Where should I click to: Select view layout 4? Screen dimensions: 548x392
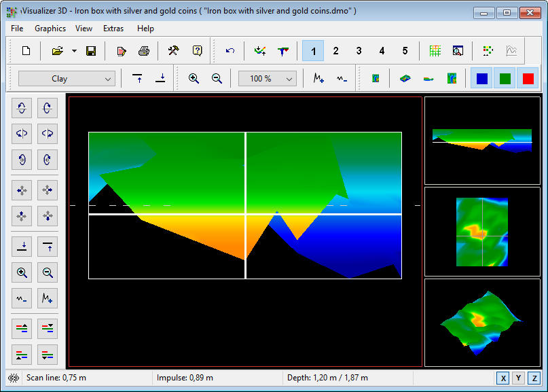pyautogui.click(x=382, y=51)
